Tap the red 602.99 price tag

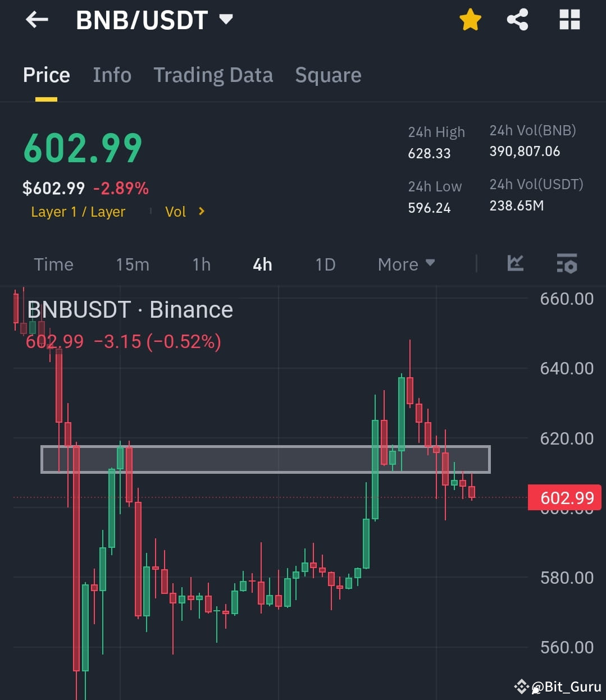click(x=564, y=497)
